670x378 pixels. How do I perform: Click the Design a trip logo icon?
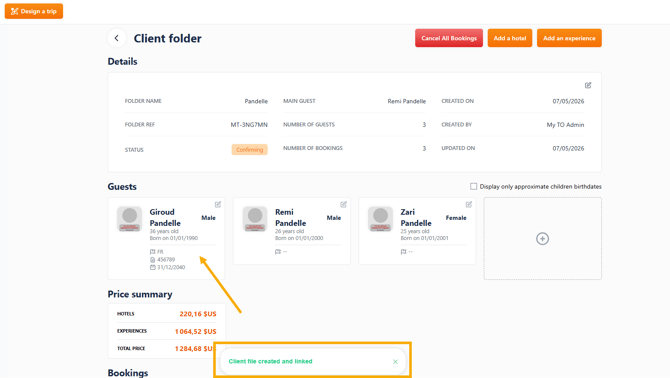click(x=15, y=12)
